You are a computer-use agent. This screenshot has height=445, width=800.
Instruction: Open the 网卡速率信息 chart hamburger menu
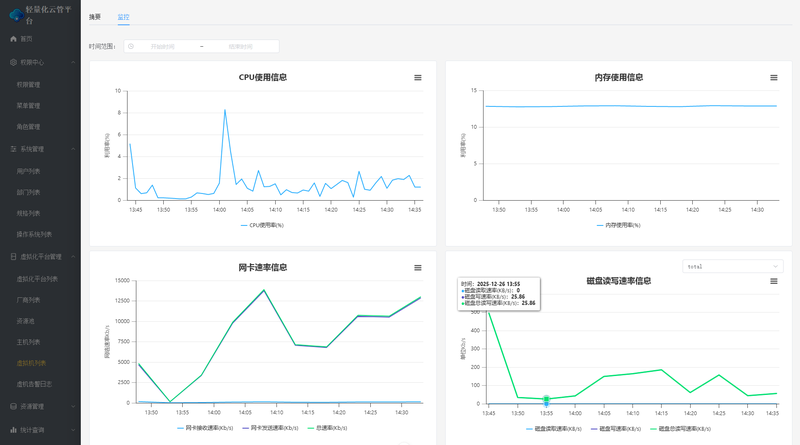[x=418, y=268]
